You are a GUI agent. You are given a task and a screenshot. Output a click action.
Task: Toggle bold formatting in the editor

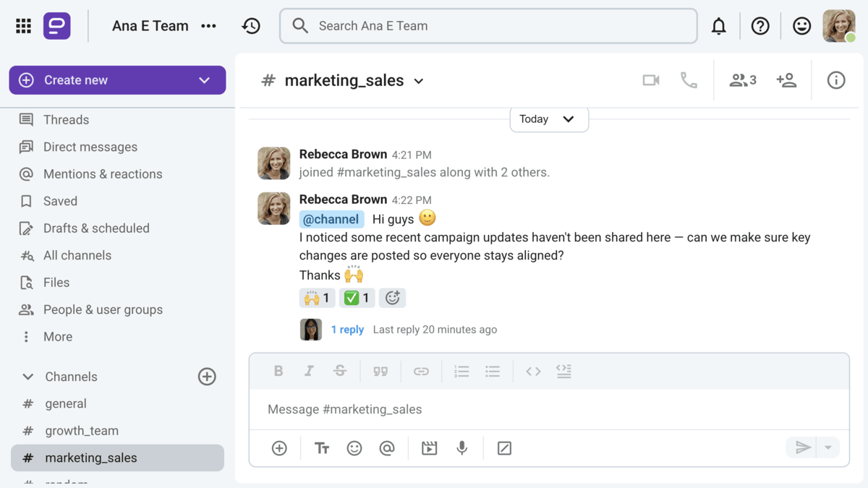tap(278, 371)
